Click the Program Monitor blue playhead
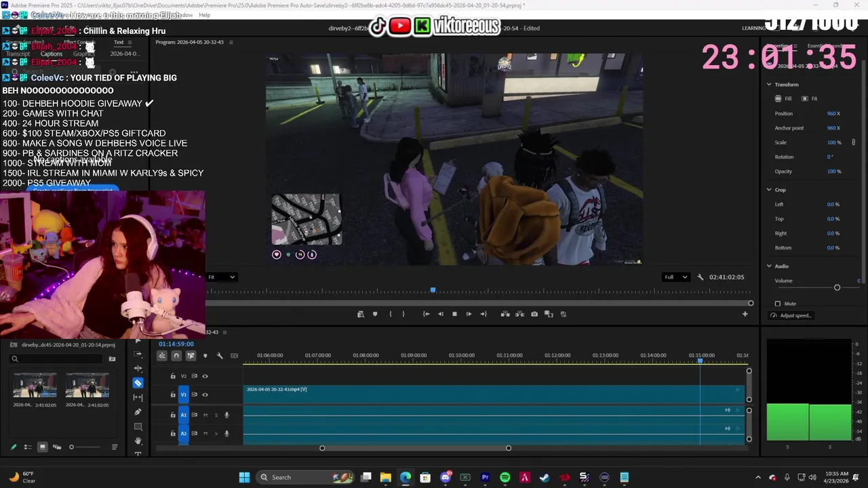 click(433, 291)
